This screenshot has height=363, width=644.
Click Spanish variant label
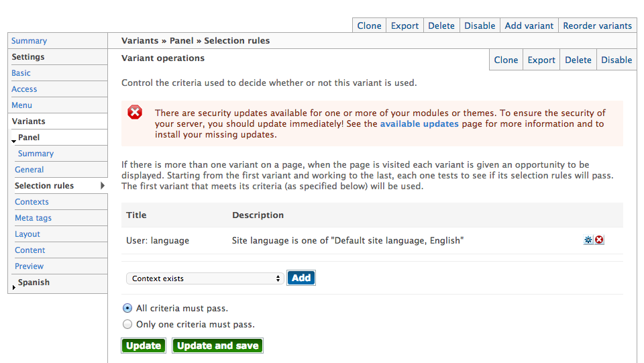34,282
